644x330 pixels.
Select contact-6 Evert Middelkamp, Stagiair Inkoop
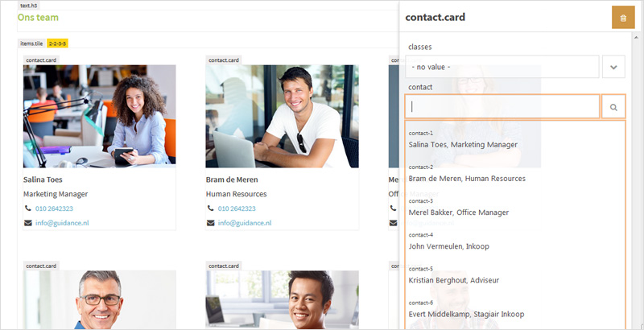pyautogui.click(x=515, y=310)
